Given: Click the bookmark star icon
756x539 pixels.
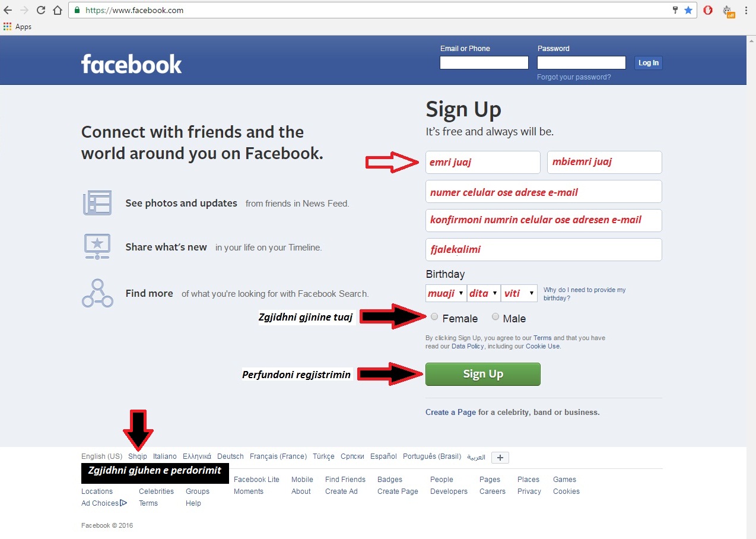Looking at the screenshot, I should tap(688, 10).
